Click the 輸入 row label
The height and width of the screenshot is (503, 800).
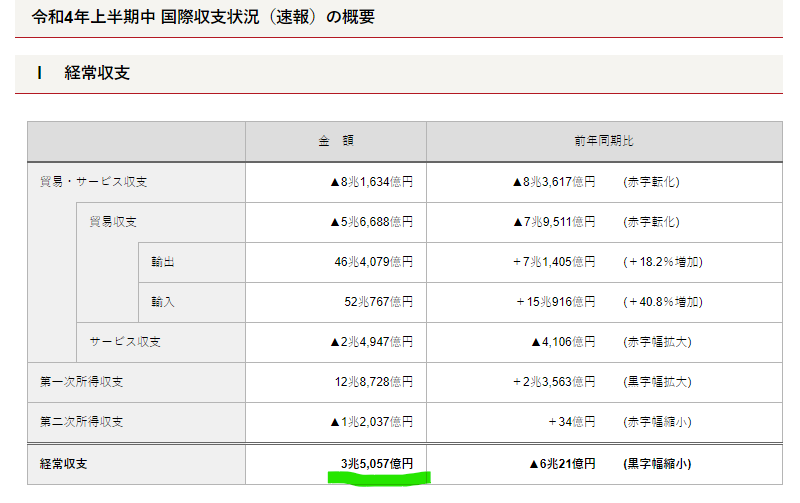pos(163,302)
